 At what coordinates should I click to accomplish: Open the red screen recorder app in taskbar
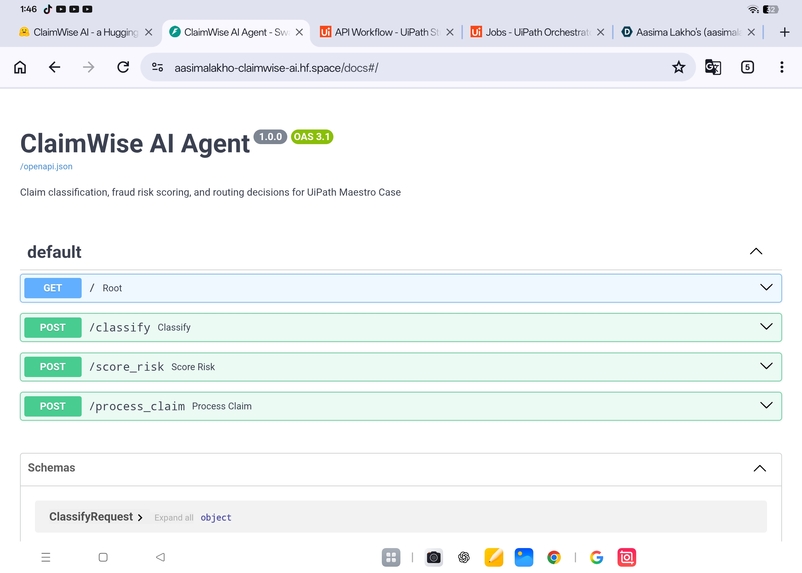[x=627, y=557]
